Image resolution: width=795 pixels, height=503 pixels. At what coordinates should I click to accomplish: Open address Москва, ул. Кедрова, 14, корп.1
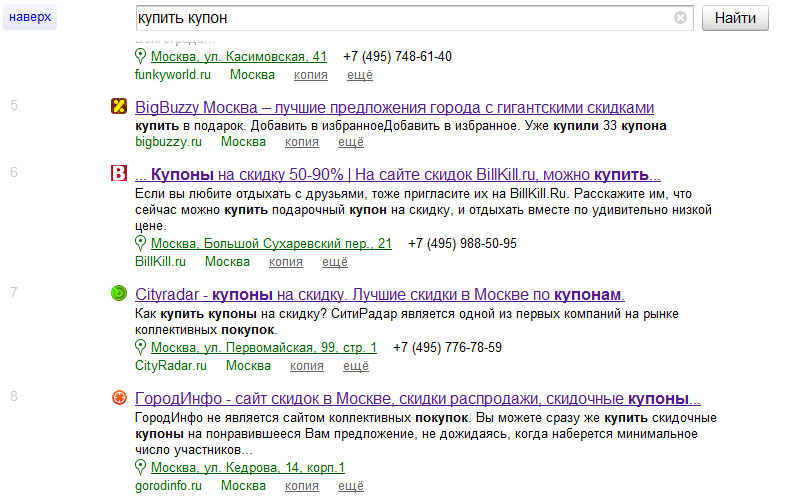[248, 467]
